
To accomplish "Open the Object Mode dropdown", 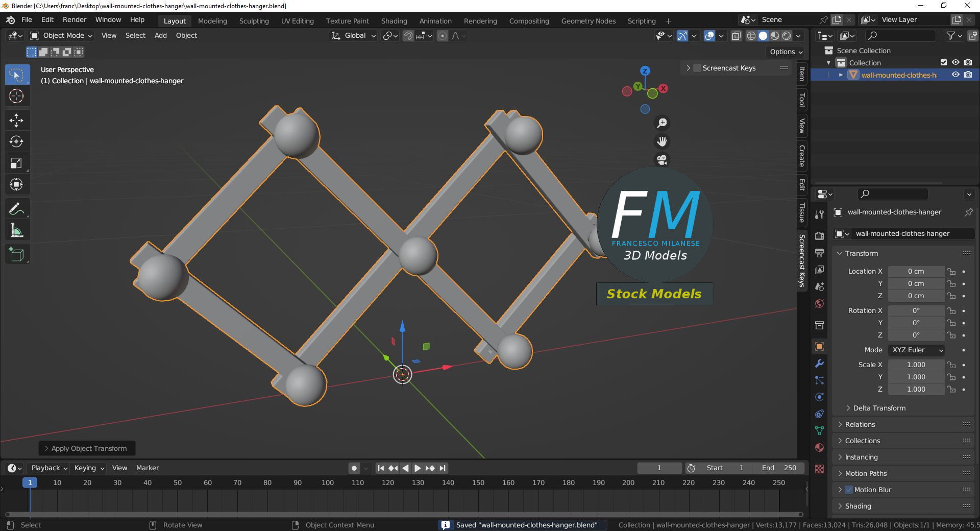I will (61, 35).
